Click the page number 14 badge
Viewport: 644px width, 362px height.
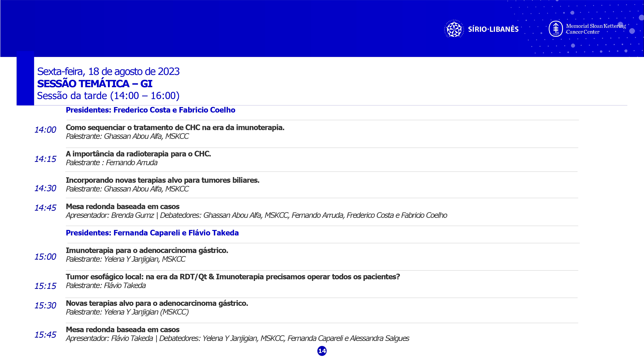[x=322, y=351]
